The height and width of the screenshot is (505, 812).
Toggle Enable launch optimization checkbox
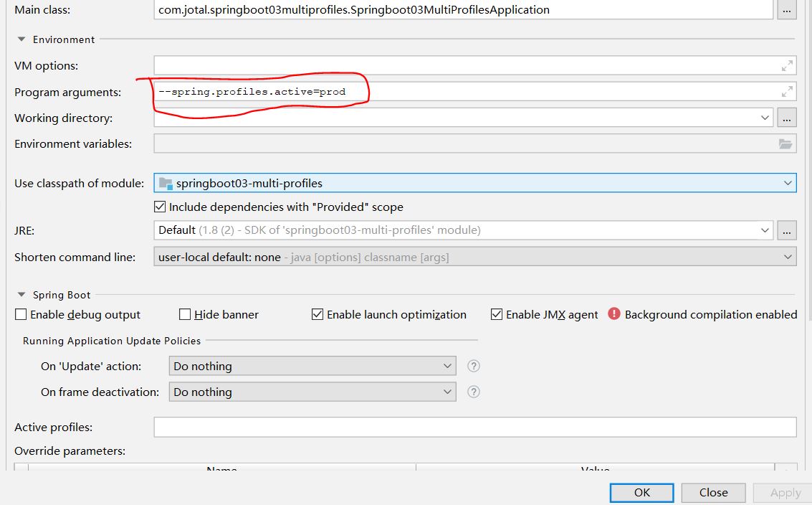click(x=317, y=314)
